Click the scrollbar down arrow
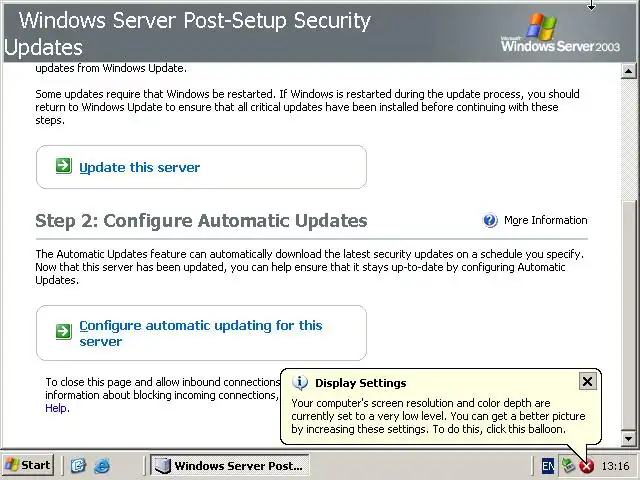 (x=628, y=439)
